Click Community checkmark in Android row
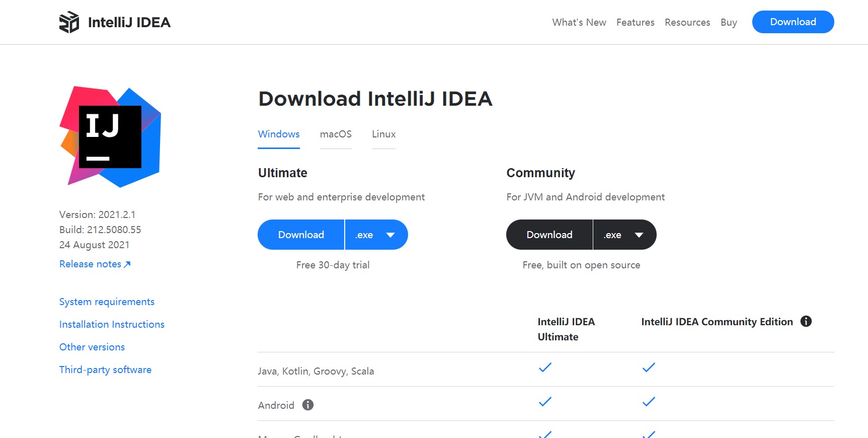The width and height of the screenshot is (868, 438). pyautogui.click(x=649, y=402)
